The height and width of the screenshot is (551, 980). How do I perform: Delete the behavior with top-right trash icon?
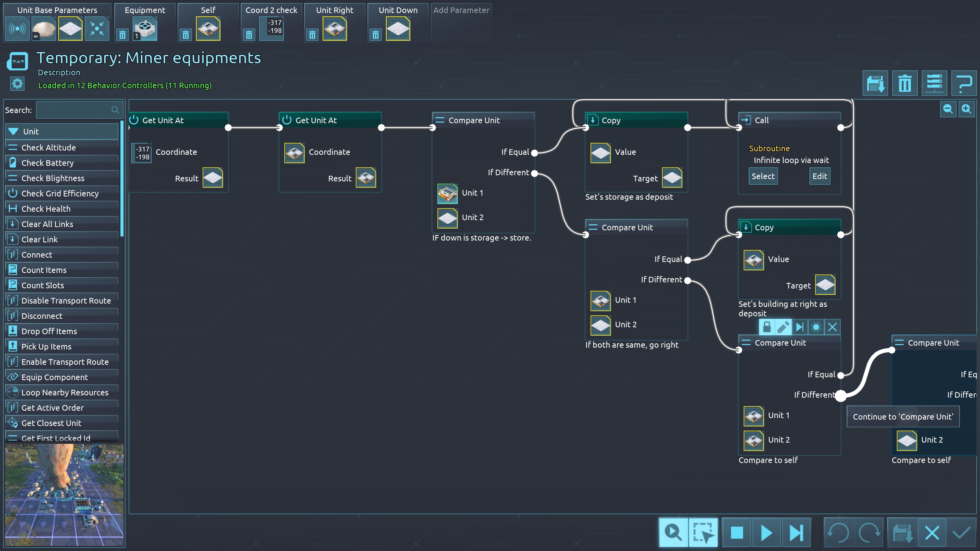coord(905,83)
